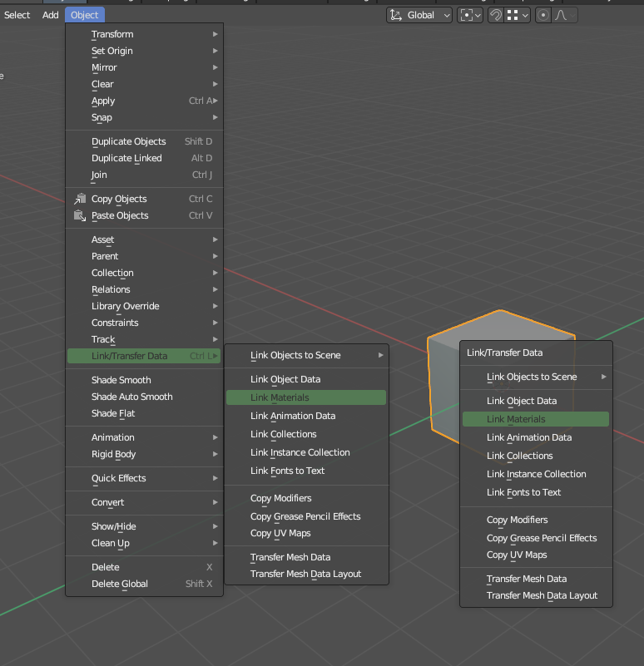Expand the Relations submenu
This screenshot has height=666, width=644.
click(144, 289)
